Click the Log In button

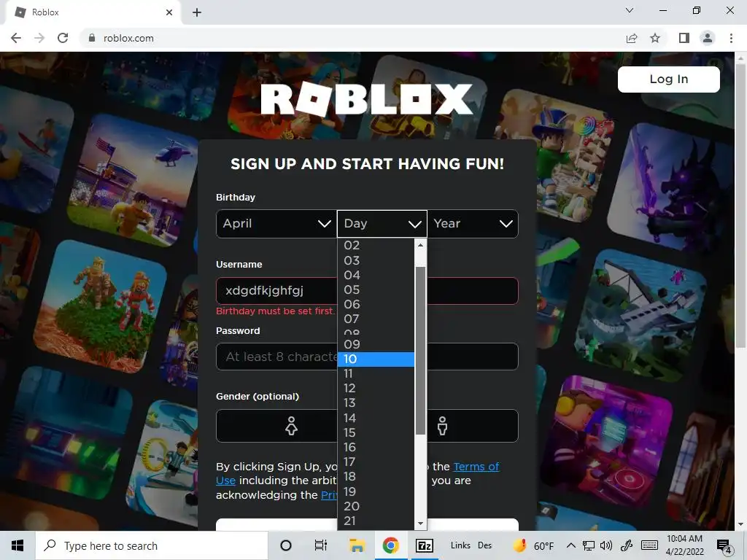point(668,79)
